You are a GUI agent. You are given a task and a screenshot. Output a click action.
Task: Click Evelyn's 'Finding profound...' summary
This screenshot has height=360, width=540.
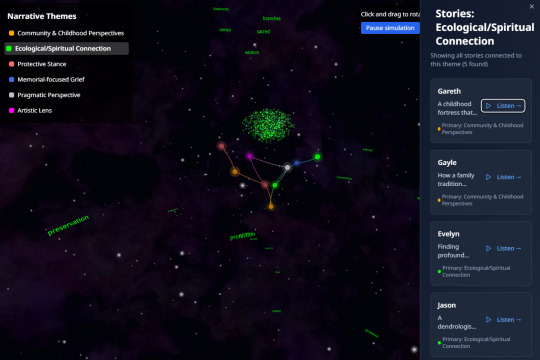453,251
